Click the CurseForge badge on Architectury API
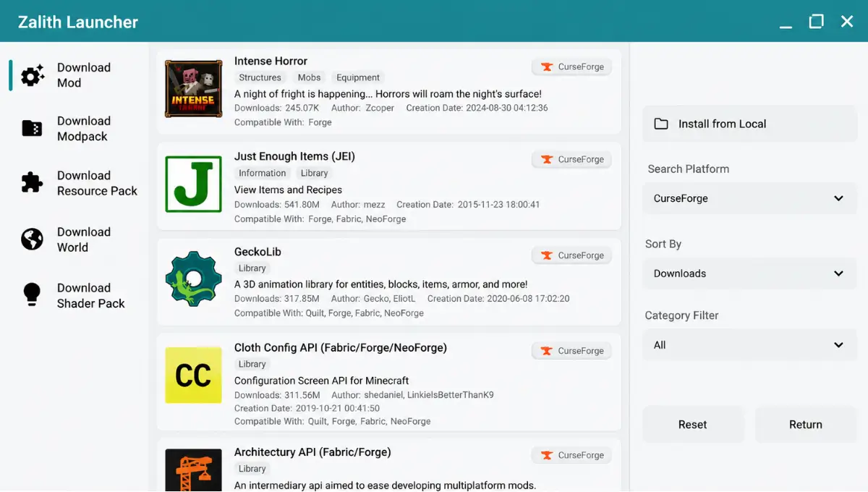The width and height of the screenshot is (868, 492). pos(572,455)
